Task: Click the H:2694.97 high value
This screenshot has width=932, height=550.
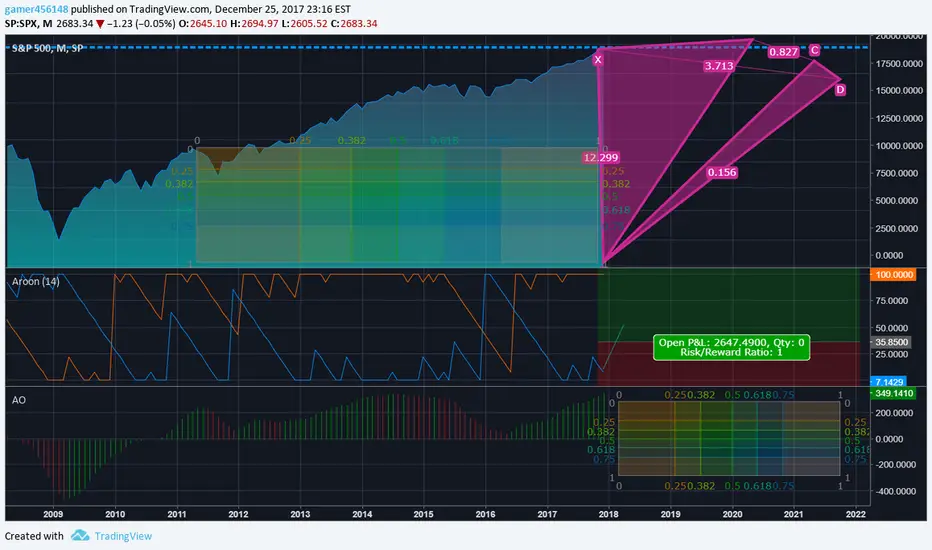Action: (254, 24)
